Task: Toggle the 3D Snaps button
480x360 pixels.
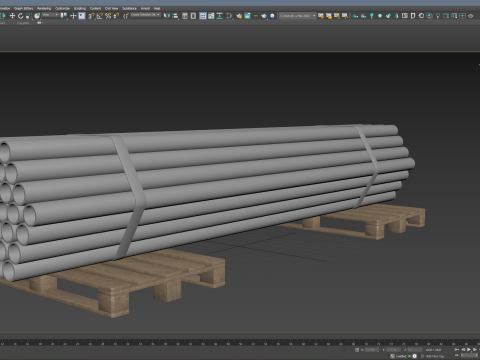Action: [91, 16]
